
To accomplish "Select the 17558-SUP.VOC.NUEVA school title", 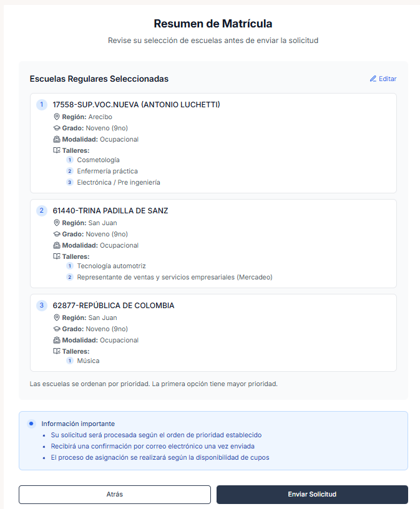I will click(x=136, y=105).
